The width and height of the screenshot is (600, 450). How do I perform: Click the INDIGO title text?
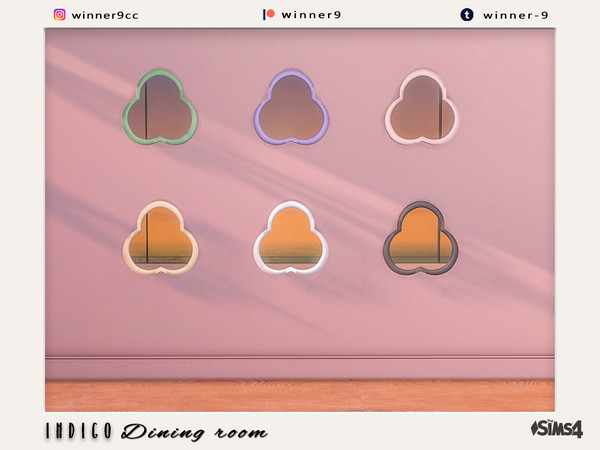[x=79, y=431]
